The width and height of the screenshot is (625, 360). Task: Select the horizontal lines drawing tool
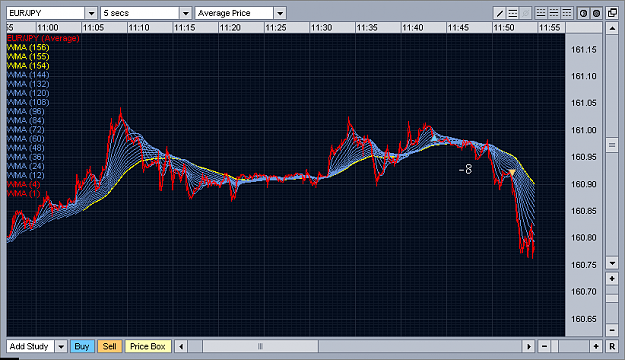point(513,13)
